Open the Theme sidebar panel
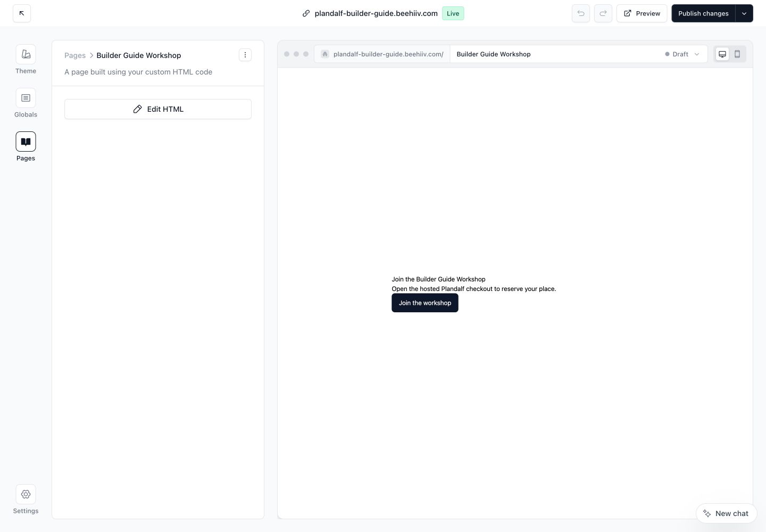 click(x=26, y=60)
